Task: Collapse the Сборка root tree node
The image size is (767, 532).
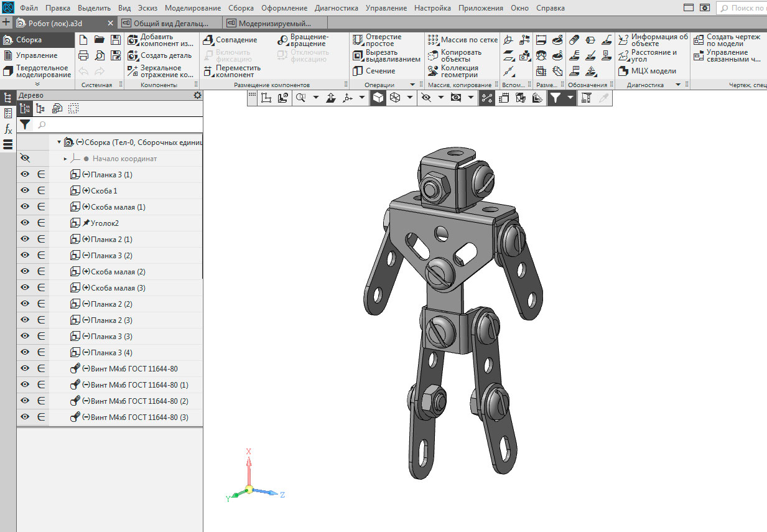Action: click(x=59, y=142)
